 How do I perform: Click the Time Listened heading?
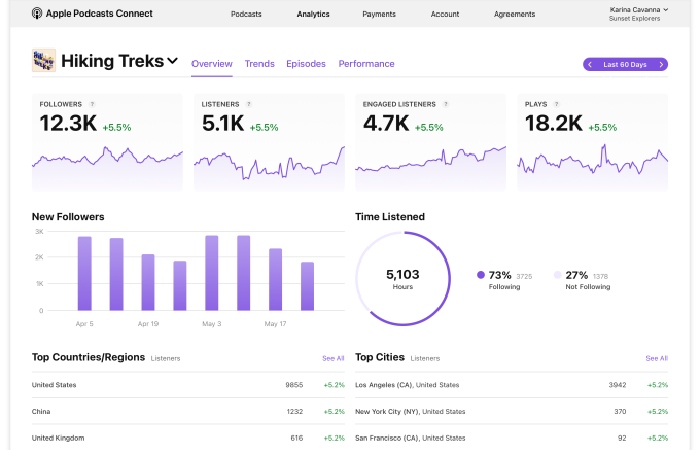pyautogui.click(x=390, y=217)
